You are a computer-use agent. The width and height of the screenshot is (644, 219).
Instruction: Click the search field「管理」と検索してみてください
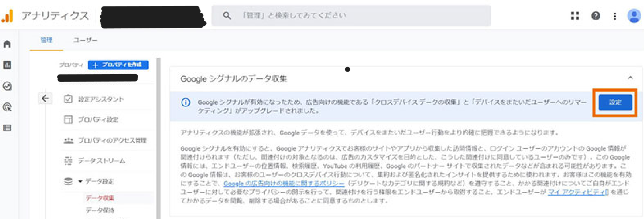pyautogui.click(x=351, y=15)
